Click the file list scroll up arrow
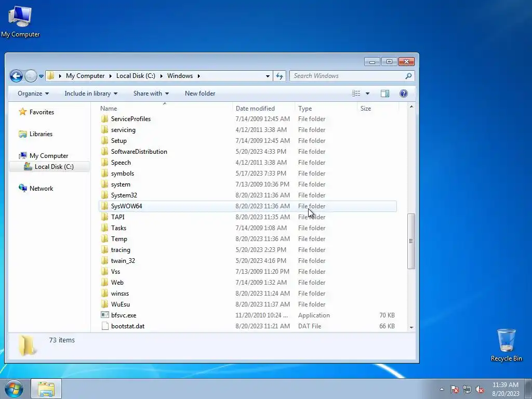This screenshot has width=532, height=399. coord(411,107)
